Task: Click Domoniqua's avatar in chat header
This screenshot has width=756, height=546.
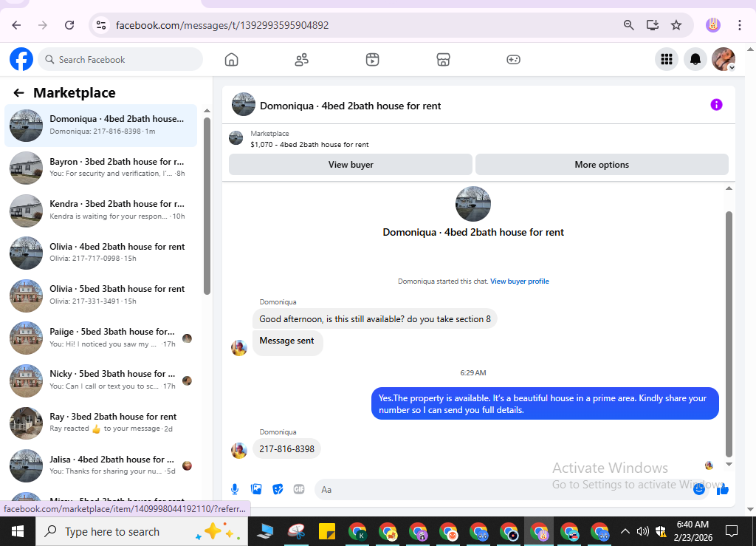Action: point(244,105)
